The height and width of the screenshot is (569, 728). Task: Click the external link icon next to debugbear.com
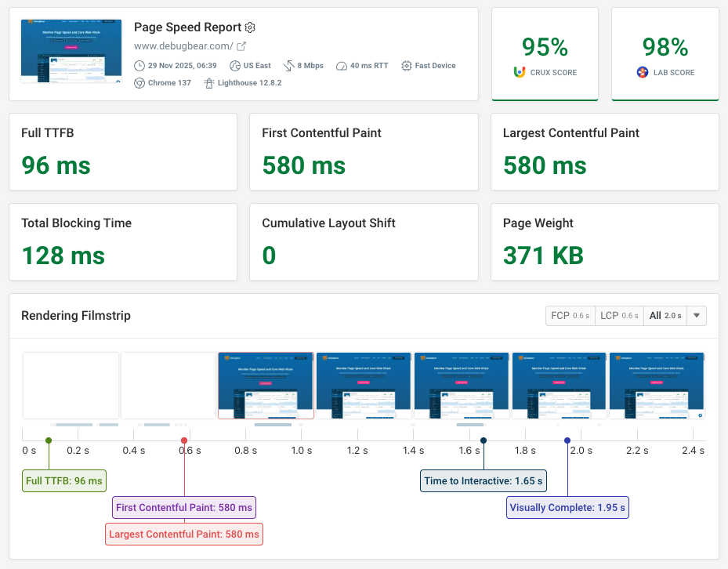point(241,46)
